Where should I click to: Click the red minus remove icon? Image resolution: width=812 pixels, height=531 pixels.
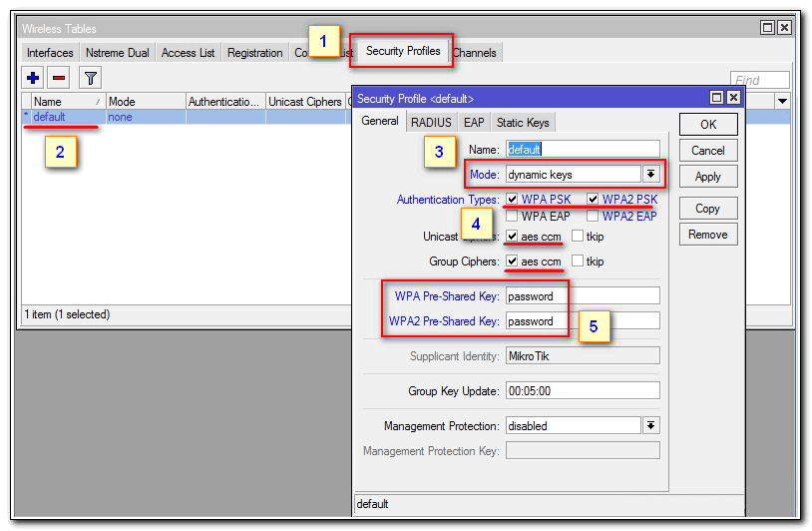pyautogui.click(x=59, y=78)
